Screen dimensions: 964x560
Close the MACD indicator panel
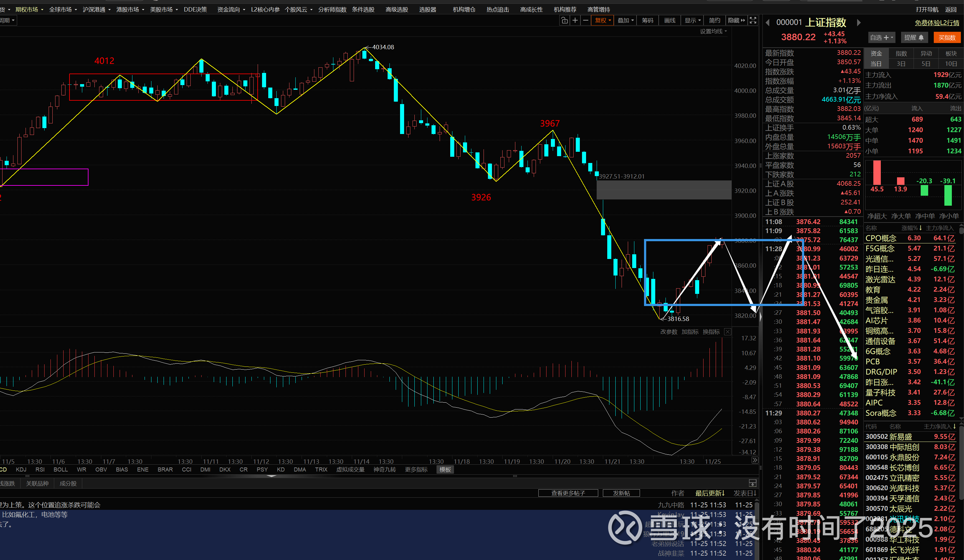[728, 332]
